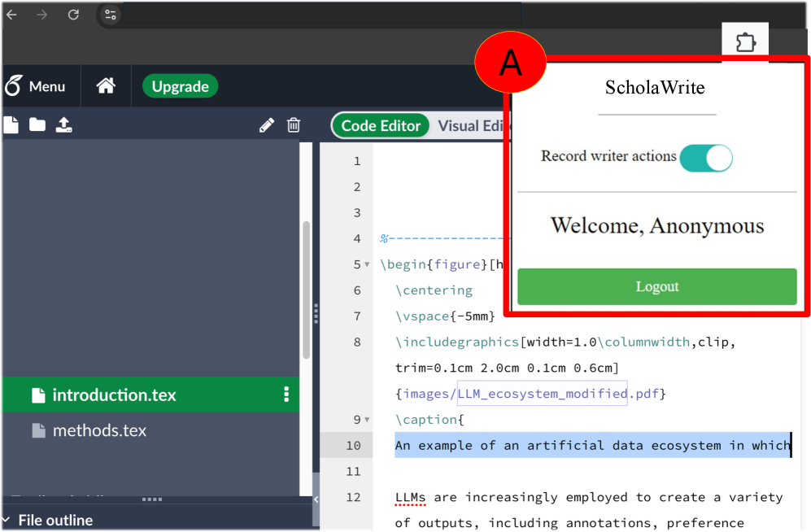The height and width of the screenshot is (532, 811).
Task: Delete file with trash icon
Action: click(294, 125)
